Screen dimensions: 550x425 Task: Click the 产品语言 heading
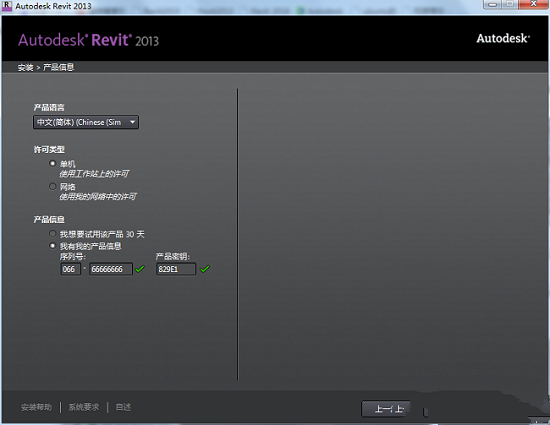49,108
